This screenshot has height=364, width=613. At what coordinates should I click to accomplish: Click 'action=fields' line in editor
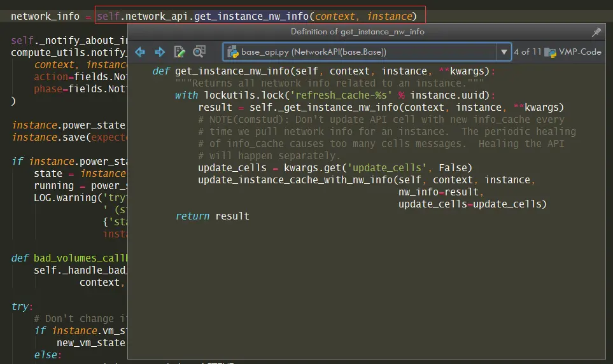(80, 77)
